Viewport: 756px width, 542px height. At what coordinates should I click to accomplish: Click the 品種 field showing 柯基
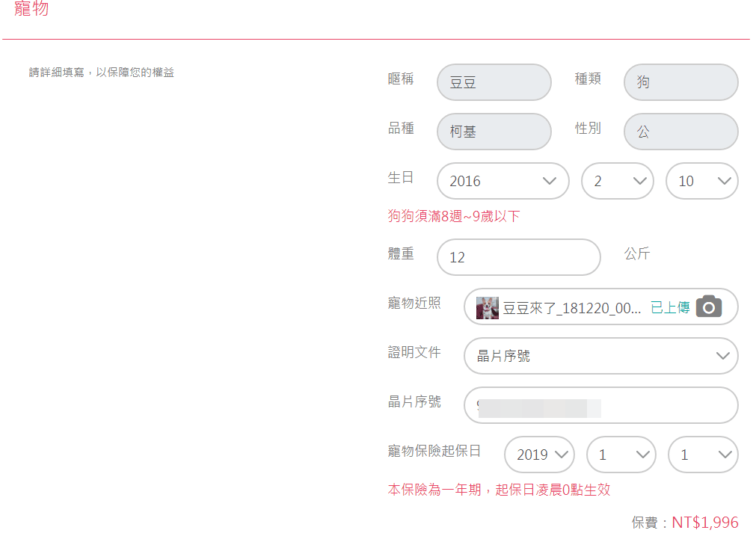494,132
